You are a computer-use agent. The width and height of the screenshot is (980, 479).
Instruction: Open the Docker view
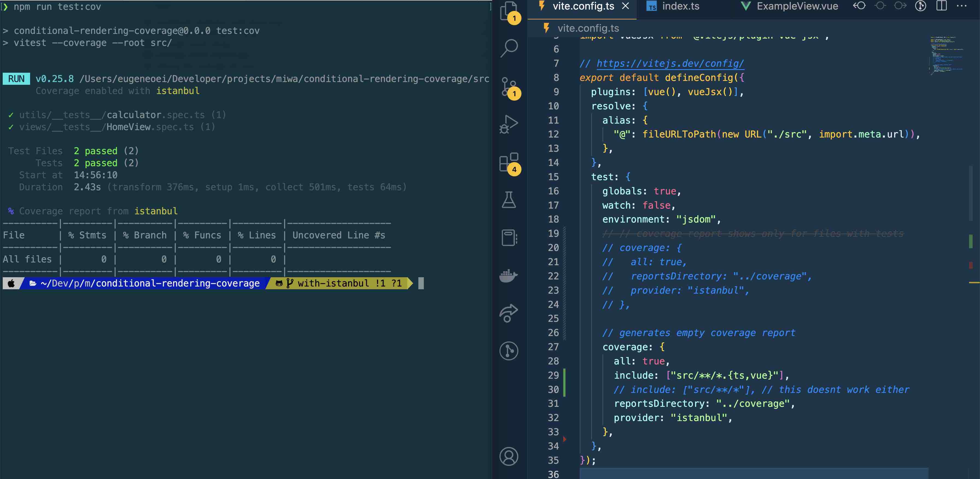tap(509, 276)
